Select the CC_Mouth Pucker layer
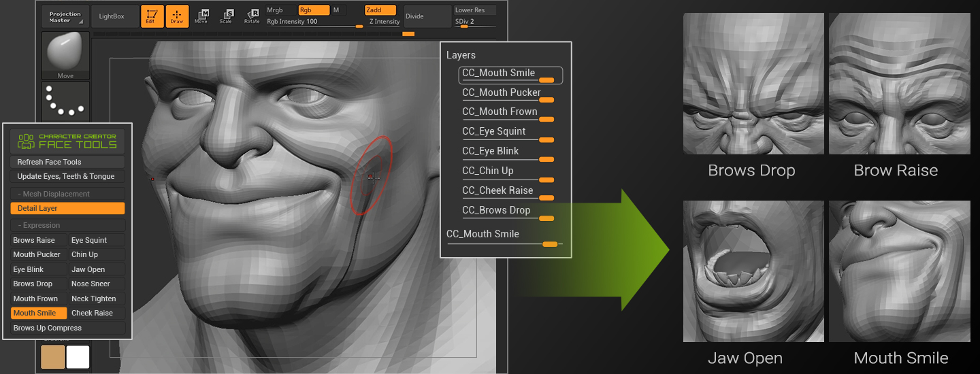The height and width of the screenshot is (374, 980). [x=501, y=92]
